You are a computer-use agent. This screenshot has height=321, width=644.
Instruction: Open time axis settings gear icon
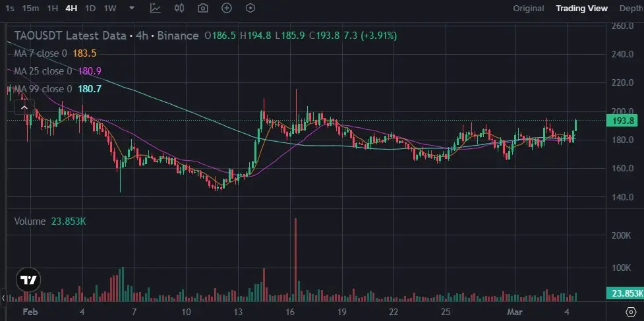[631, 312]
